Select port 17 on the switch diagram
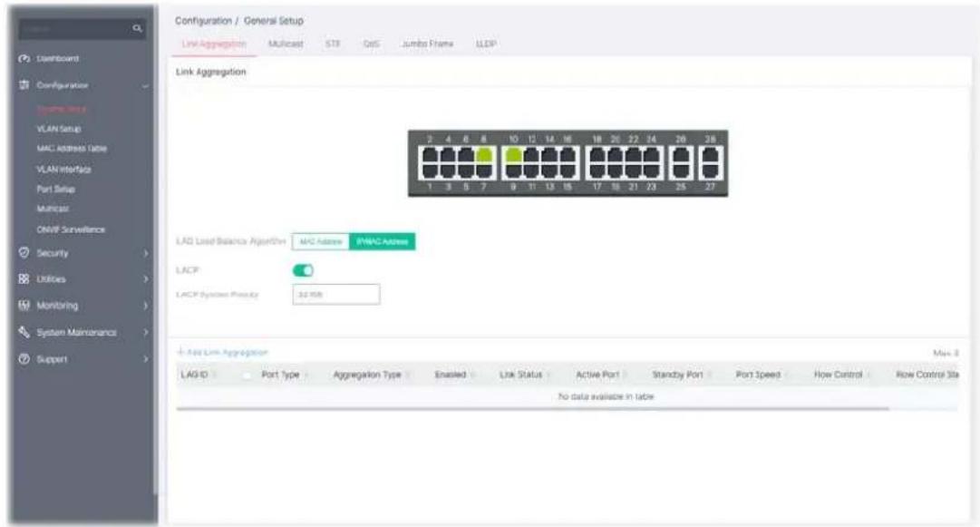Image resolution: width=980 pixels, height=527 pixels. coord(597,170)
